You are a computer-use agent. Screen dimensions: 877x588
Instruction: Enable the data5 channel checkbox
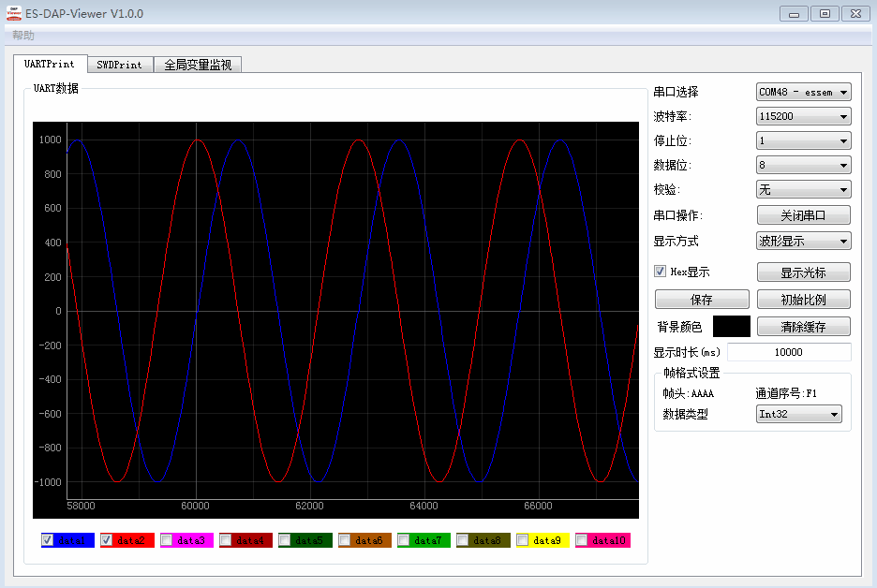pyautogui.click(x=285, y=540)
